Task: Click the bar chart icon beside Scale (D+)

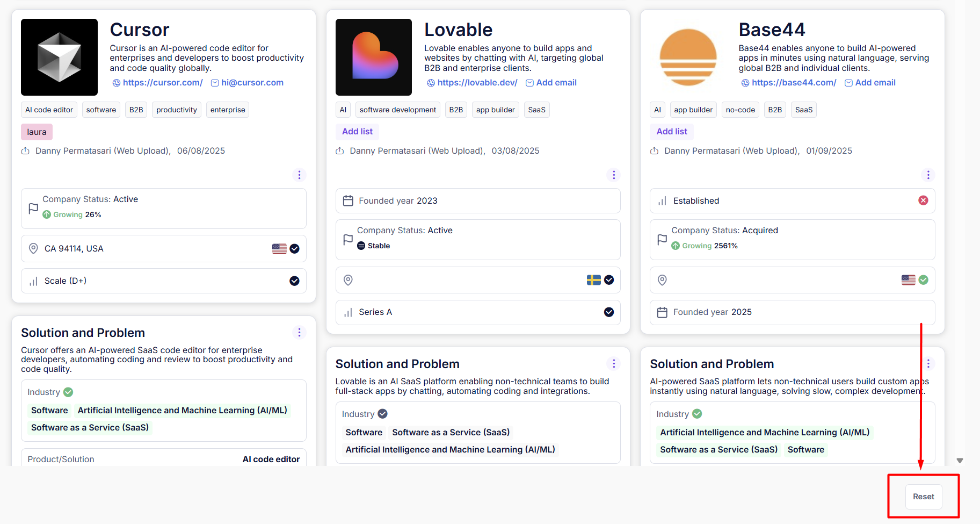Action: point(33,281)
